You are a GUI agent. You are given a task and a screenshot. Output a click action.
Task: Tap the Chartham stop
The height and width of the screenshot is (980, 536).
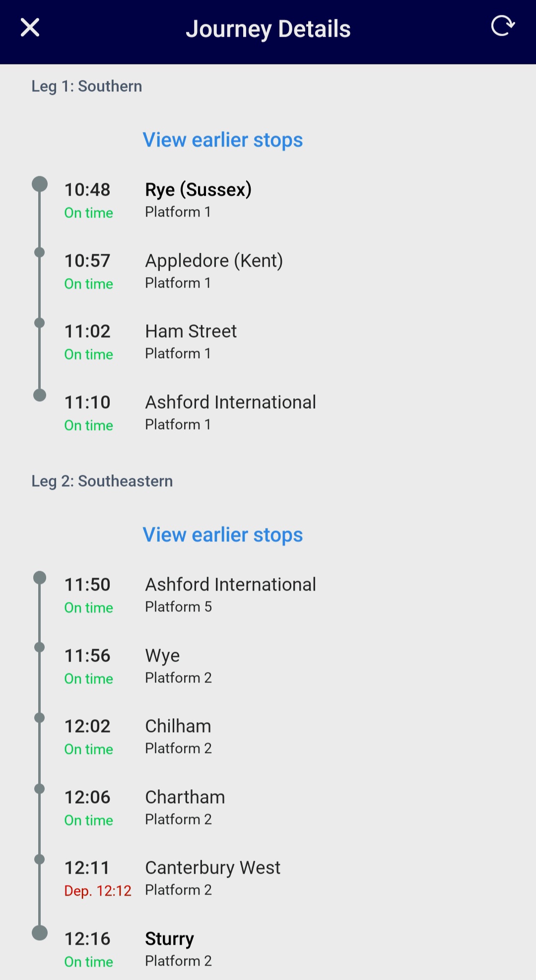[x=185, y=797]
